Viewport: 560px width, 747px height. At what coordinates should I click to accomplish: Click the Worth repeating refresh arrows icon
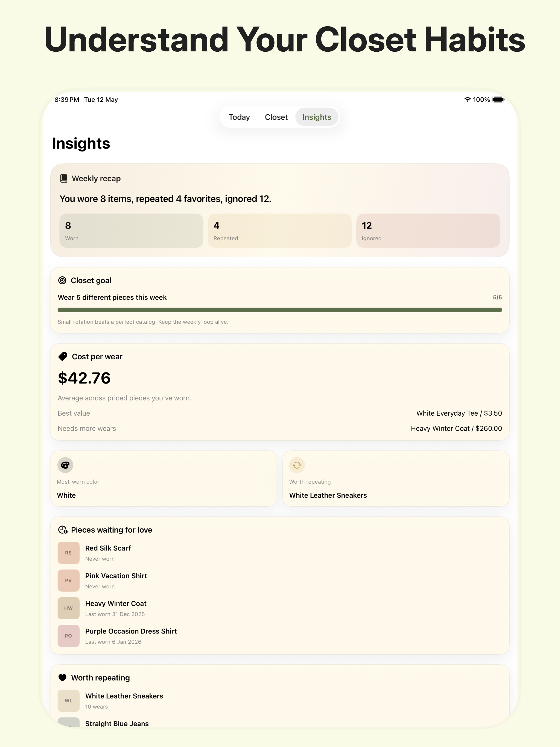tap(297, 465)
